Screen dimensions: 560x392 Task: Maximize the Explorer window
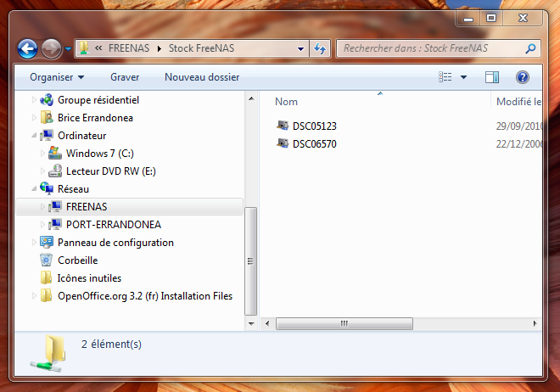tap(491, 18)
